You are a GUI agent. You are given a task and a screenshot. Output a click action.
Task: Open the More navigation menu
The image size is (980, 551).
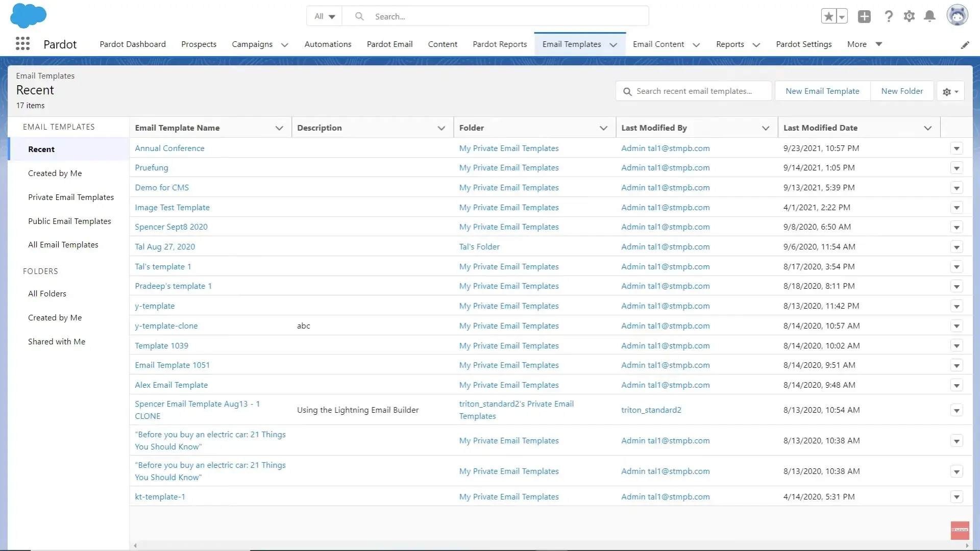click(x=865, y=44)
